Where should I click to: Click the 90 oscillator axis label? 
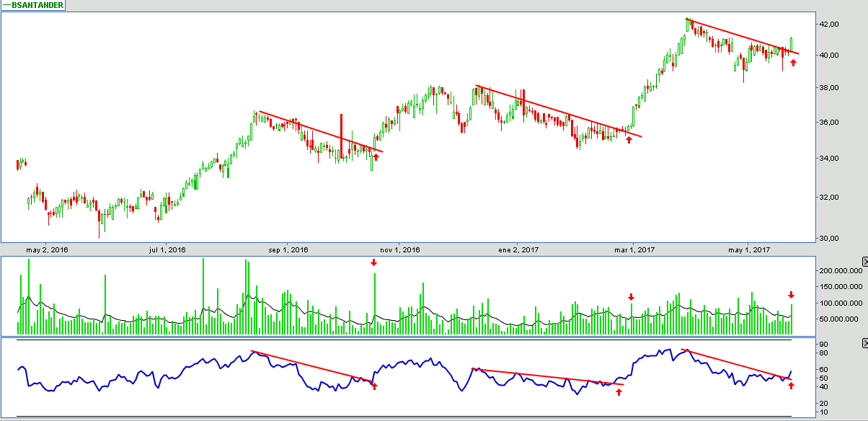(823, 345)
